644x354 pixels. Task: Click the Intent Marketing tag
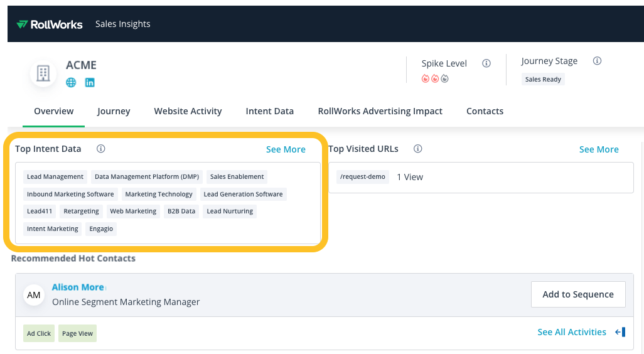click(53, 228)
